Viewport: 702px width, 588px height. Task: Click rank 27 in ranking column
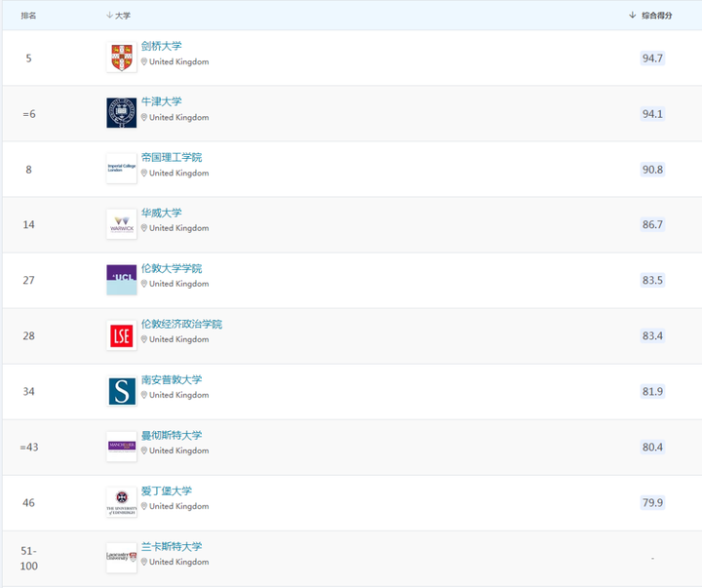point(28,280)
